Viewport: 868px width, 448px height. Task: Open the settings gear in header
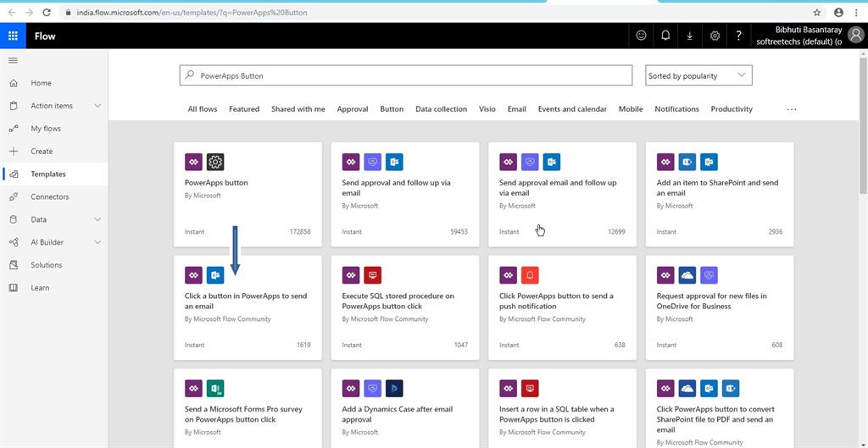click(715, 36)
